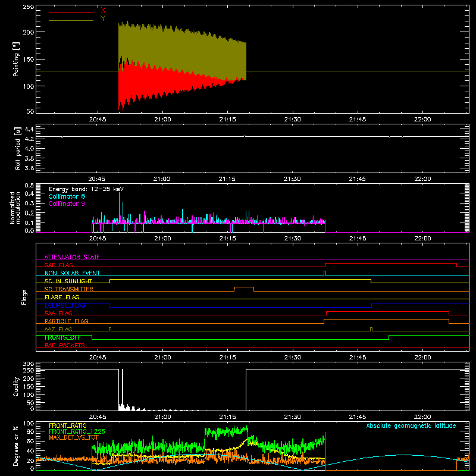Image resolution: width=476 pixels, height=476 pixels.
Task: Select the Collimator 9 legend entry
Action: pos(67,203)
